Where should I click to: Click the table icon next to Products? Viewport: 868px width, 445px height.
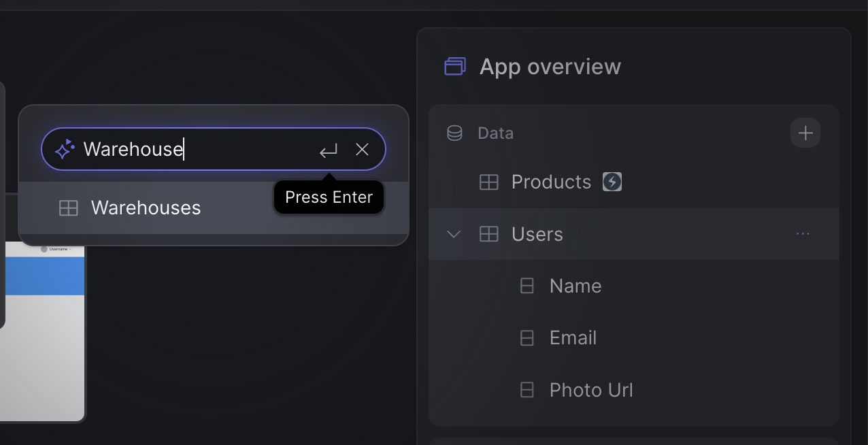489,182
